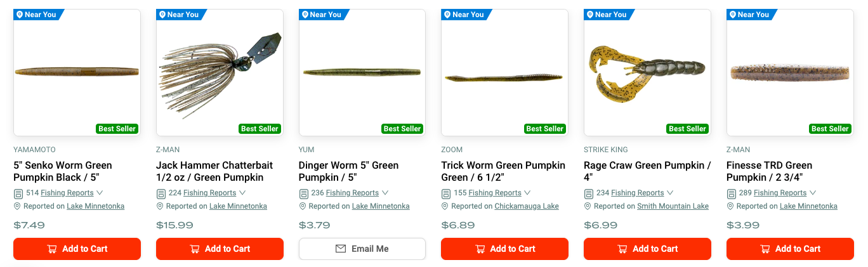Expand the 514 Fishing Reports chevron
Image resolution: width=868 pixels, height=267 pixels.
(100, 193)
